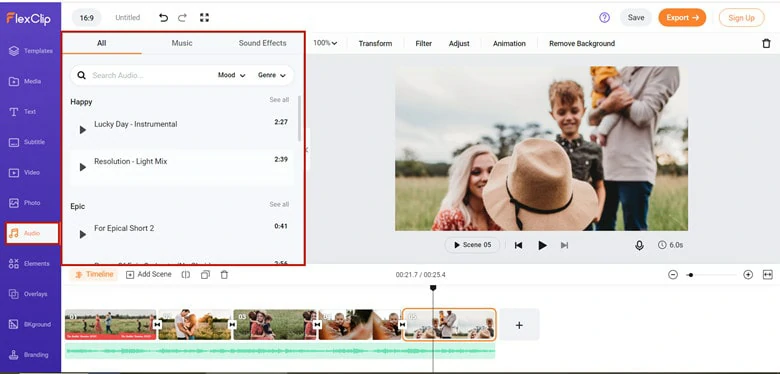Click the Save button
This screenshot has height=374, width=780.
pos(636,17)
